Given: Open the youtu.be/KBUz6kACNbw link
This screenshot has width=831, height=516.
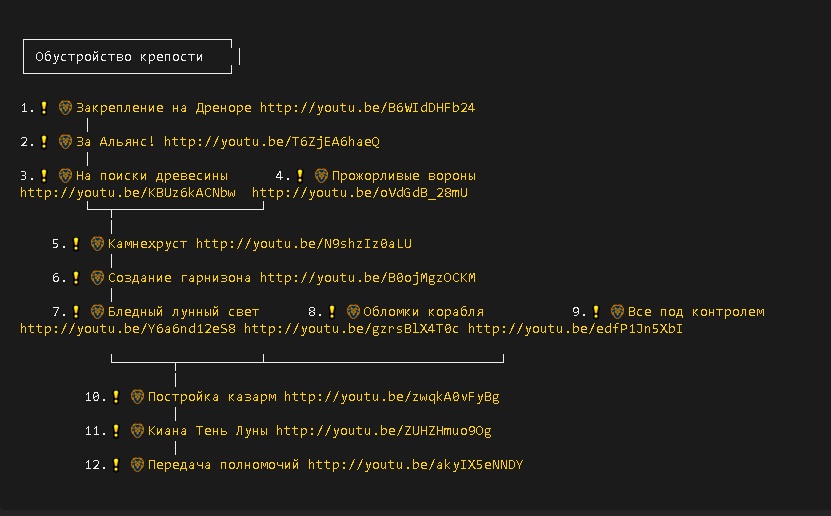Looking at the screenshot, I should pyautogui.click(x=127, y=193).
